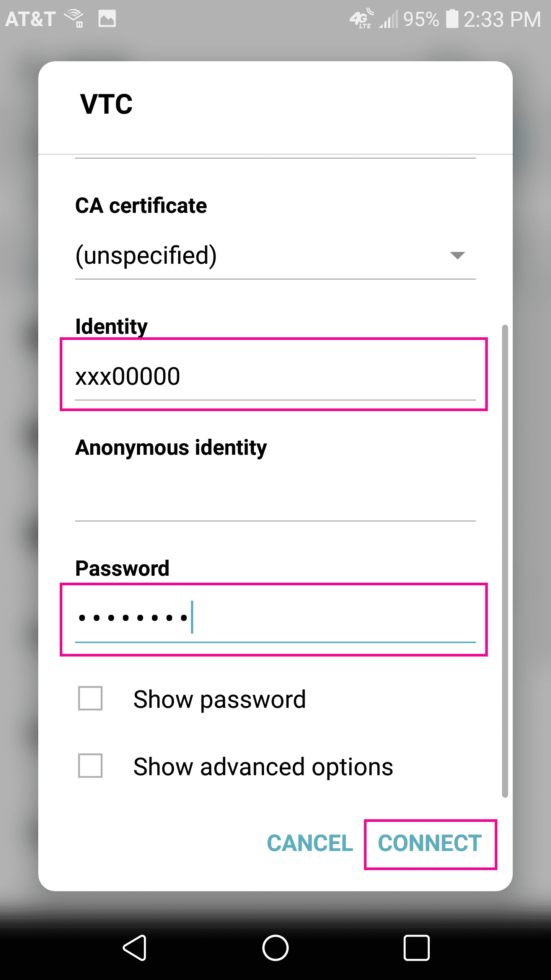Open Recent apps square icon
The height and width of the screenshot is (980, 551).
pos(416,948)
